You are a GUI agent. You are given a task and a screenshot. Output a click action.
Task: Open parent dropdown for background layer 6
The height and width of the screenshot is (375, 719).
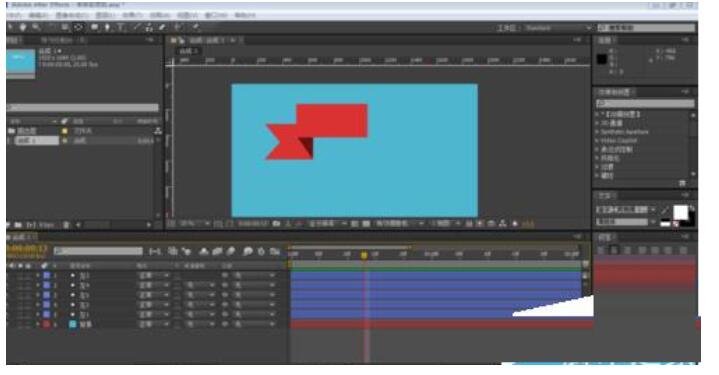254,324
